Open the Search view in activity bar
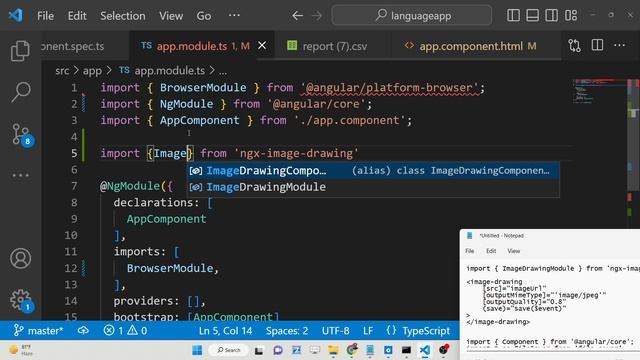 [20, 92]
